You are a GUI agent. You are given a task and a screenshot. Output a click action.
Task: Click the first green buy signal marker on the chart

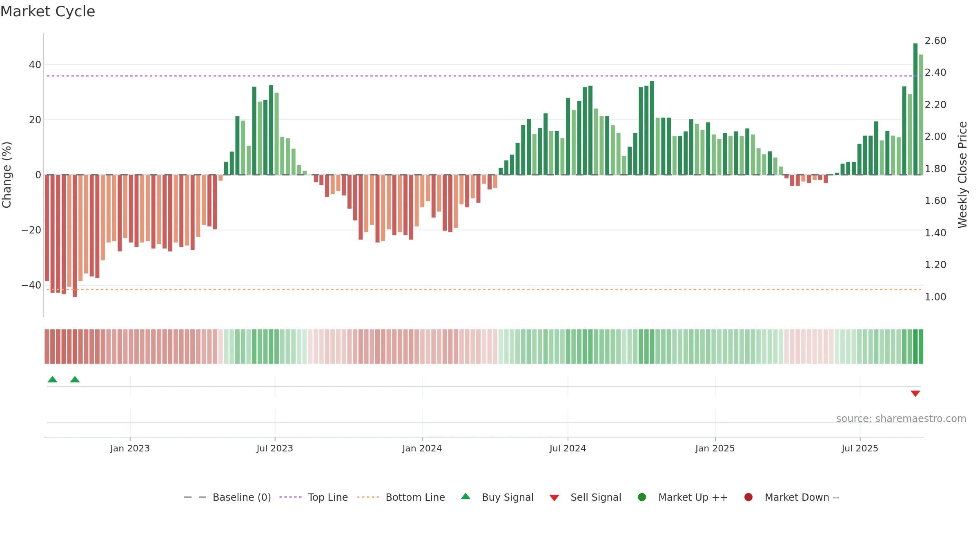(x=52, y=379)
